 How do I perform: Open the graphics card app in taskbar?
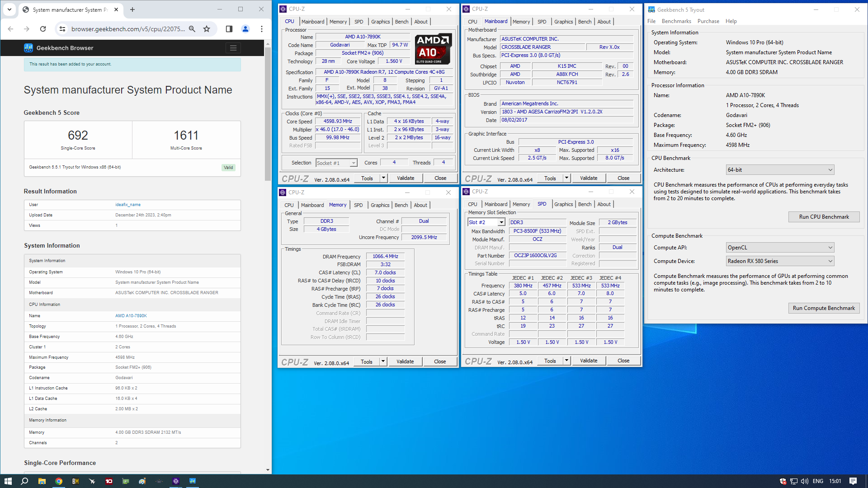[126, 481]
